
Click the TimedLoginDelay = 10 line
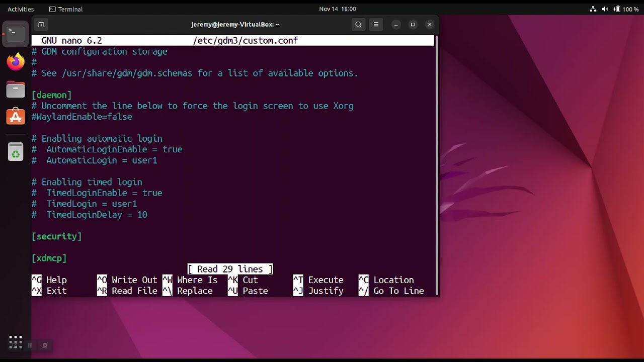click(90, 215)
